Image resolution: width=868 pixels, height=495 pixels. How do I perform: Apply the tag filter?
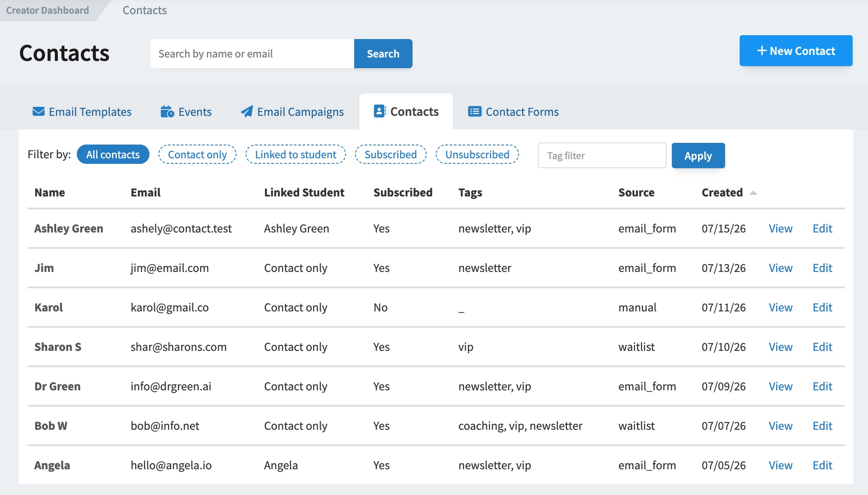tap(698, 155)
